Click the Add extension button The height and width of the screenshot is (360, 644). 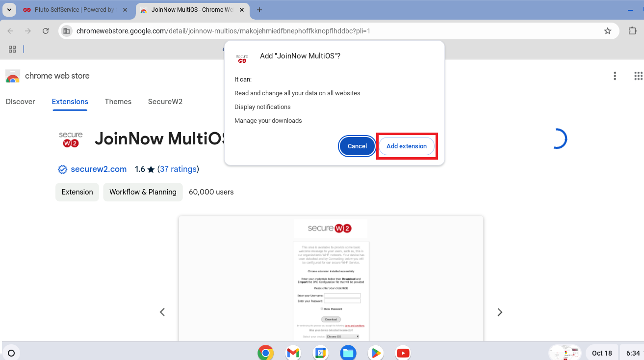(x=406, y=146)
